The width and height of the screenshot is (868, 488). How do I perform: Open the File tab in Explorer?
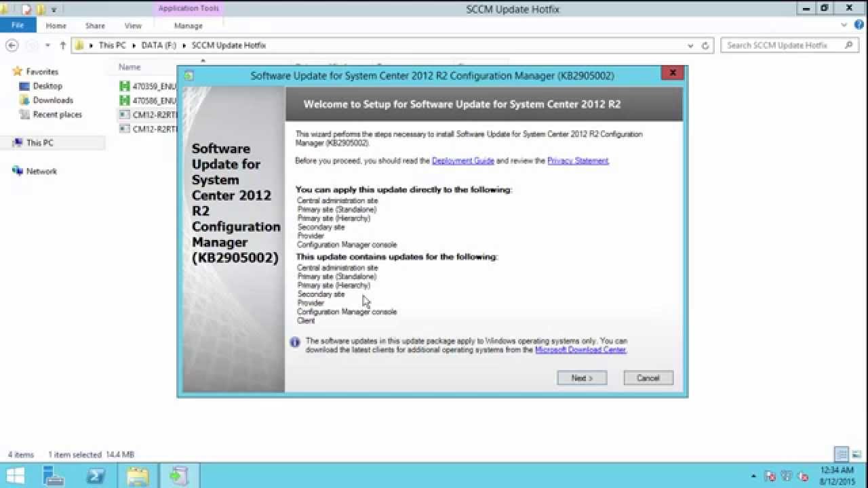pyautogui.click(x=18, y=25)
